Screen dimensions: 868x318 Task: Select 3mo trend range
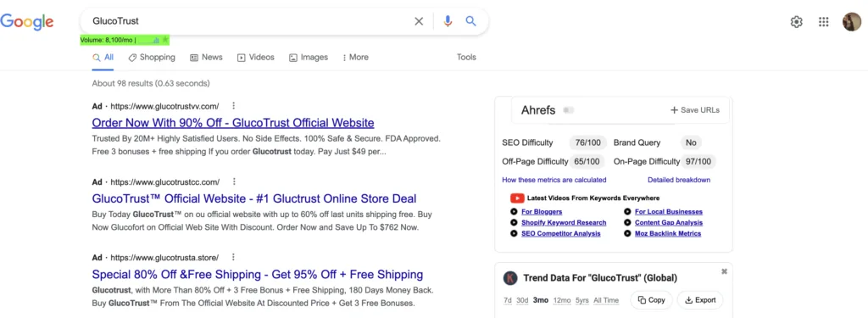(541, 300)
